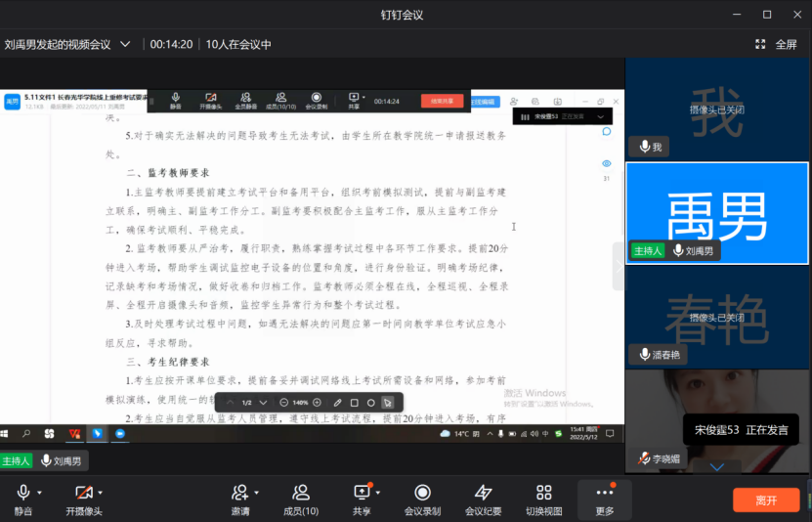Screen dimensions: 812x522
Task: Select 李晓媚 video tile
Action: (716, 420)
